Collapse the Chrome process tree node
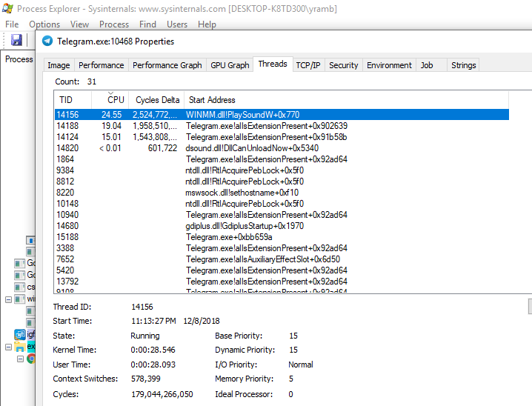The image size is (532, 406). [x=20, y=359]
